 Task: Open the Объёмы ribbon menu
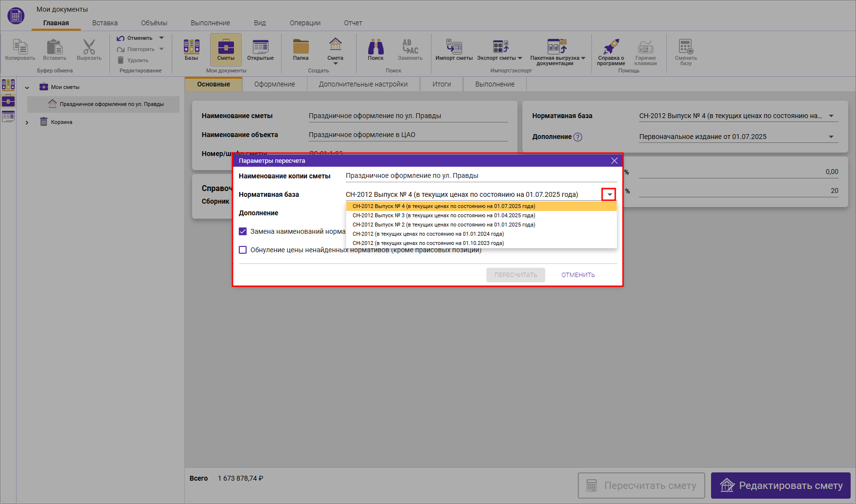pyautogui.click(x=154, y=23)
